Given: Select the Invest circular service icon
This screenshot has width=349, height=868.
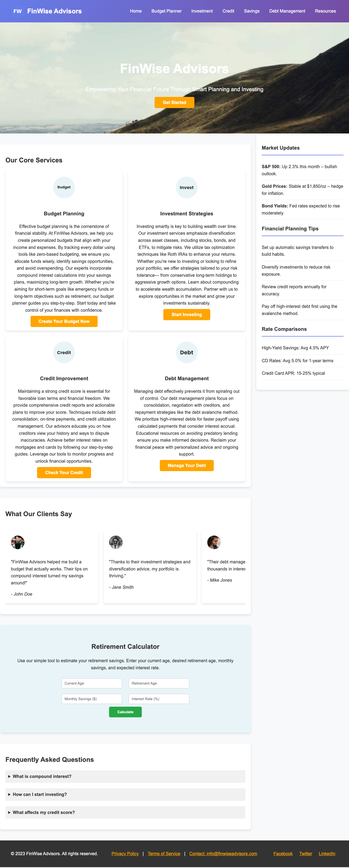Looking at the screenshot, I should pos(186,187).
